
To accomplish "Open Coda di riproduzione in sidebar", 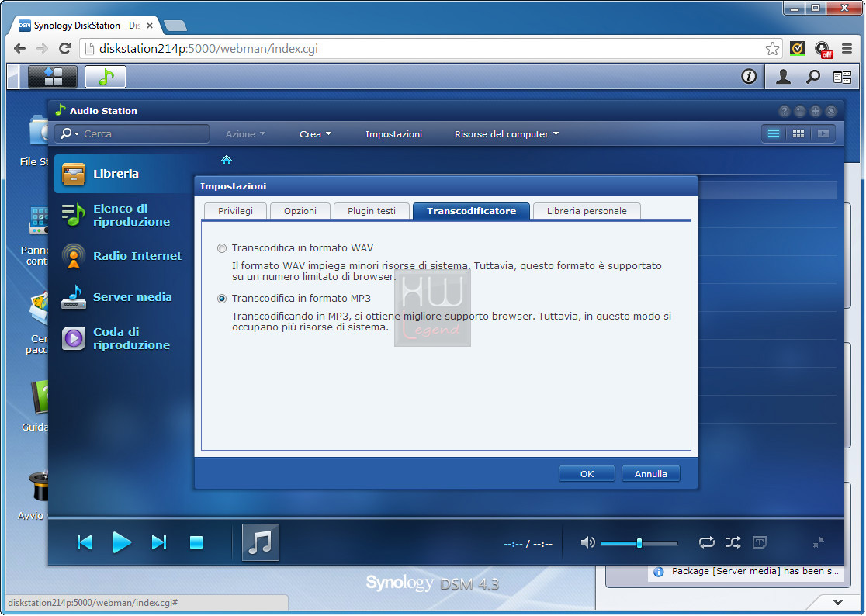I will tap(123, 338).
